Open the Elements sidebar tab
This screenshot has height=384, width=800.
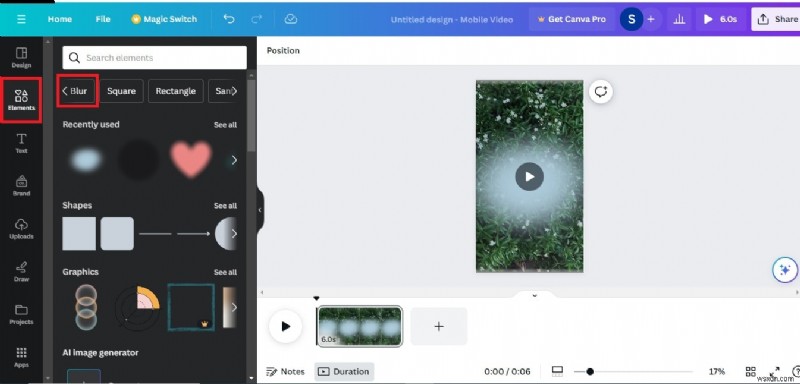click(21, 100)
